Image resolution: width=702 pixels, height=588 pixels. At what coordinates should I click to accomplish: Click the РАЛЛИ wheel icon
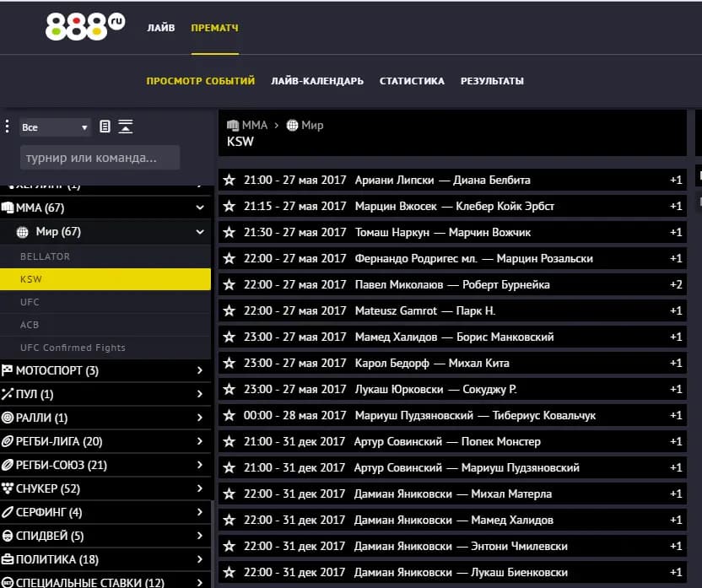pos(7,418)
